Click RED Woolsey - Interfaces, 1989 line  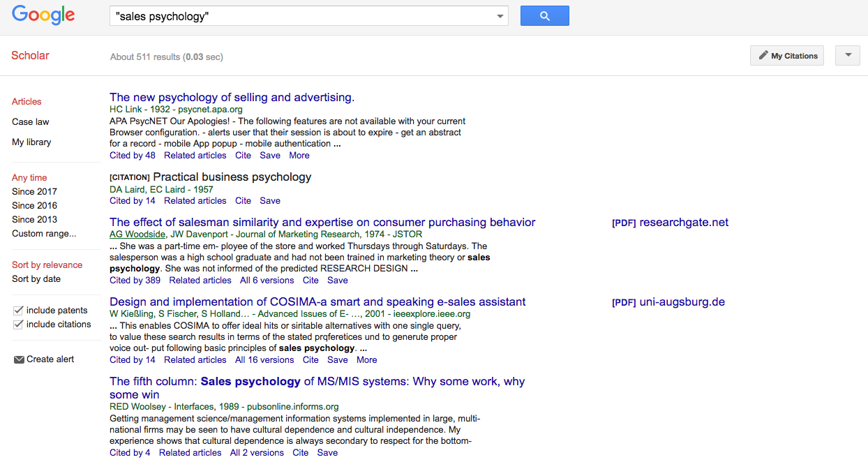(x=224, y=407)
